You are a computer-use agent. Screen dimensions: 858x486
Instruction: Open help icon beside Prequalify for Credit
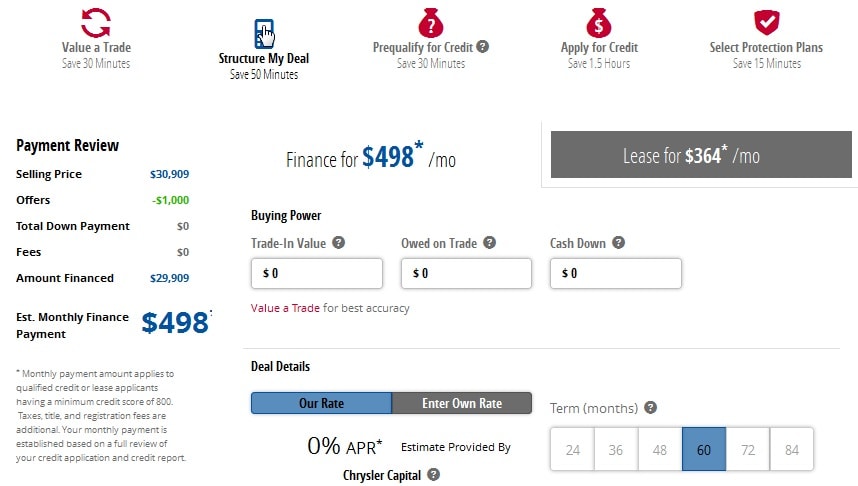tap(482, 47)
